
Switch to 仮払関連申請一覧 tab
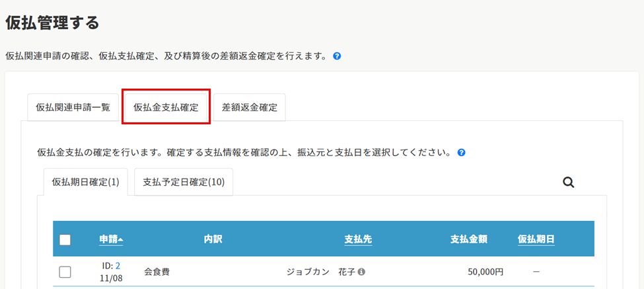[x=73, y=108]
